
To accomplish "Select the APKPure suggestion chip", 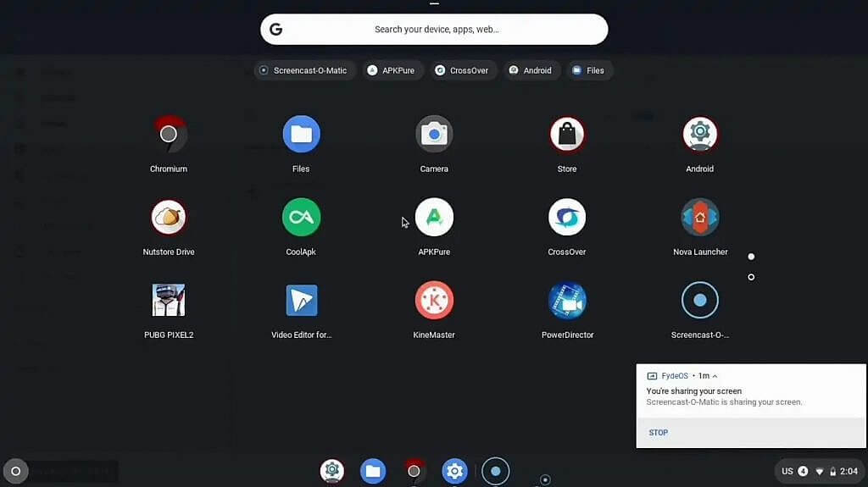I will point(392,70).
